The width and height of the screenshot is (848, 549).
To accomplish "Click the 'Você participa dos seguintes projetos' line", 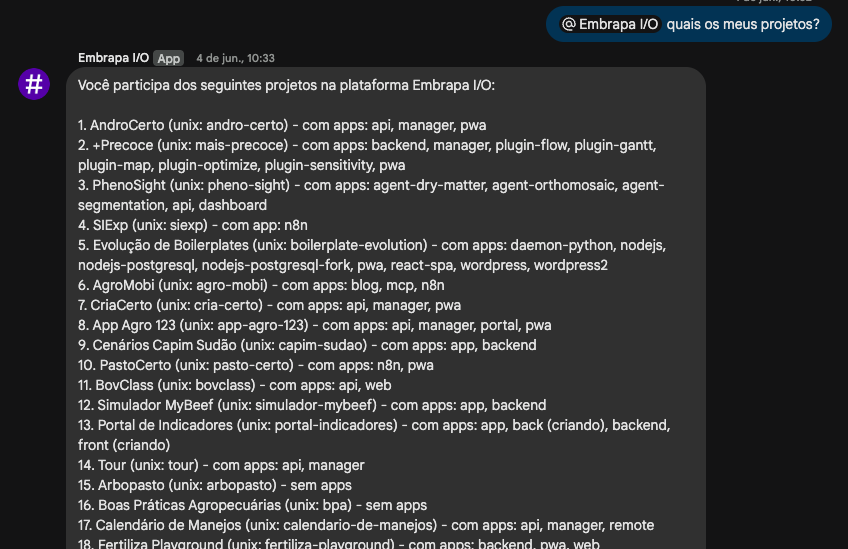I will click(286, 85).
